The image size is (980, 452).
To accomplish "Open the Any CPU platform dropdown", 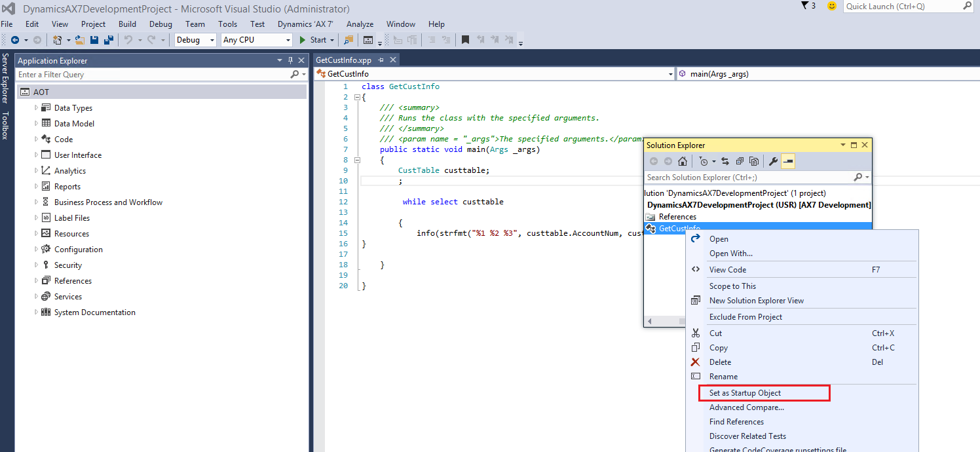I will tap(288, 40).
